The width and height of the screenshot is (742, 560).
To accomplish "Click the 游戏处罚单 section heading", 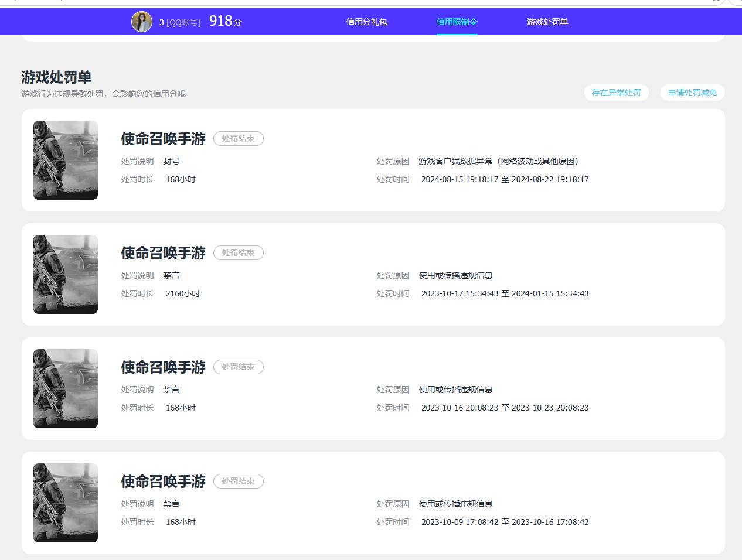I will click(x=56, y=77).
